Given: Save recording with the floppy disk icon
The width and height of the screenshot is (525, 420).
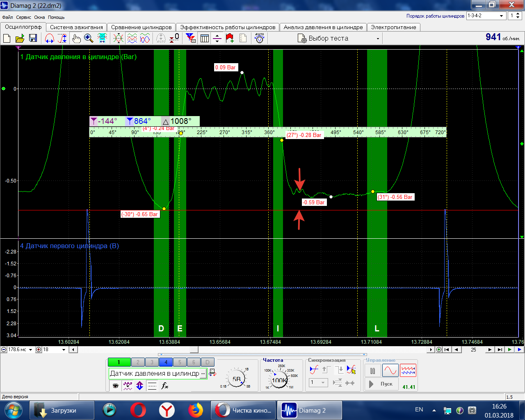Looking at the screenshot, I should (x=33, y=38).
